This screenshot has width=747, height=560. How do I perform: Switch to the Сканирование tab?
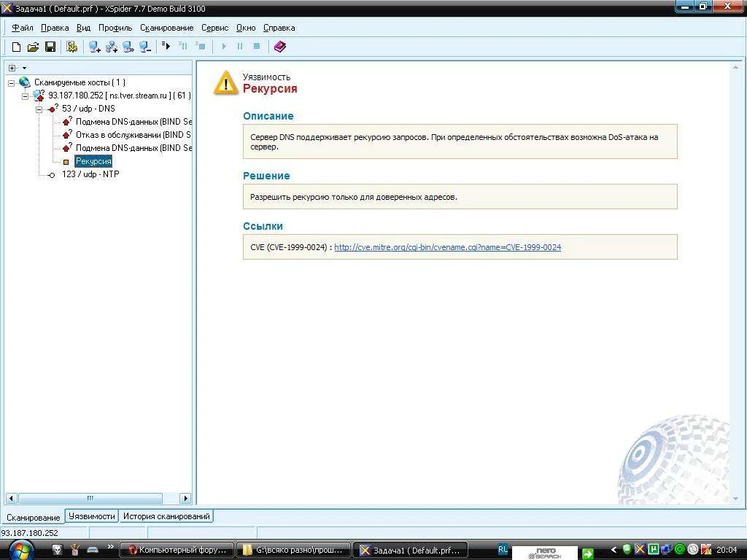tap(34, 517)
